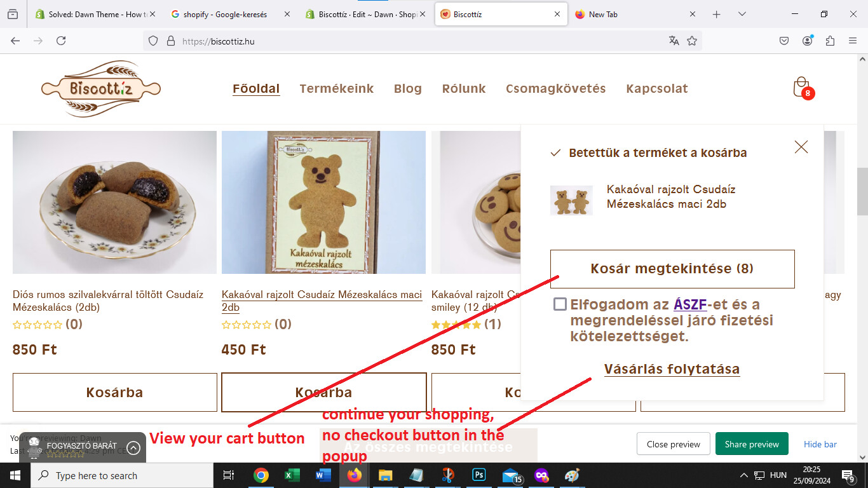Open Főoldal in site navigation

256,88
